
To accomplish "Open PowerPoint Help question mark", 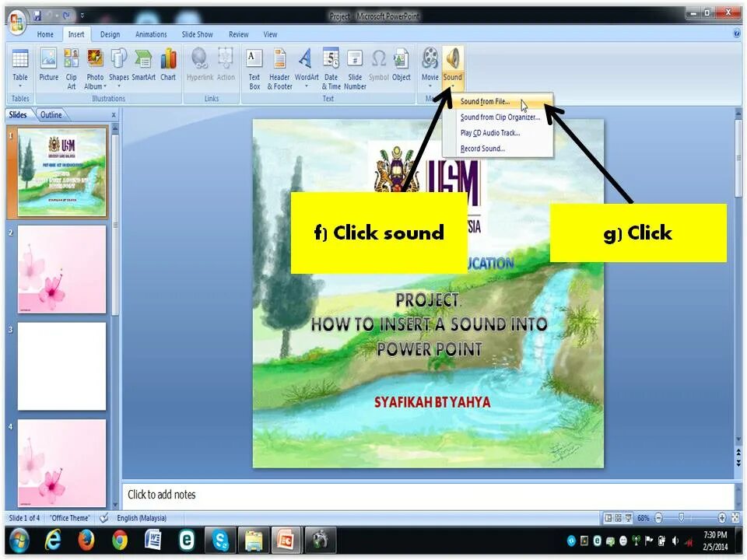I will pos(737,33).
